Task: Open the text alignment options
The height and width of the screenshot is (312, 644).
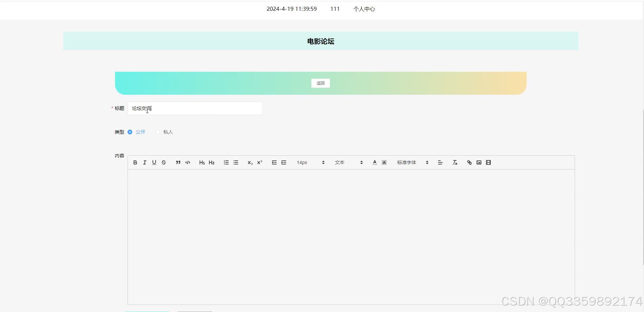Action: click(x=440, y=162)
